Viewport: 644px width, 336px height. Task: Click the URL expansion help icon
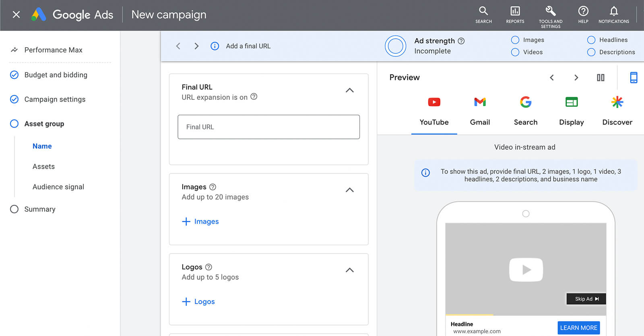click(x=254, y=97)
